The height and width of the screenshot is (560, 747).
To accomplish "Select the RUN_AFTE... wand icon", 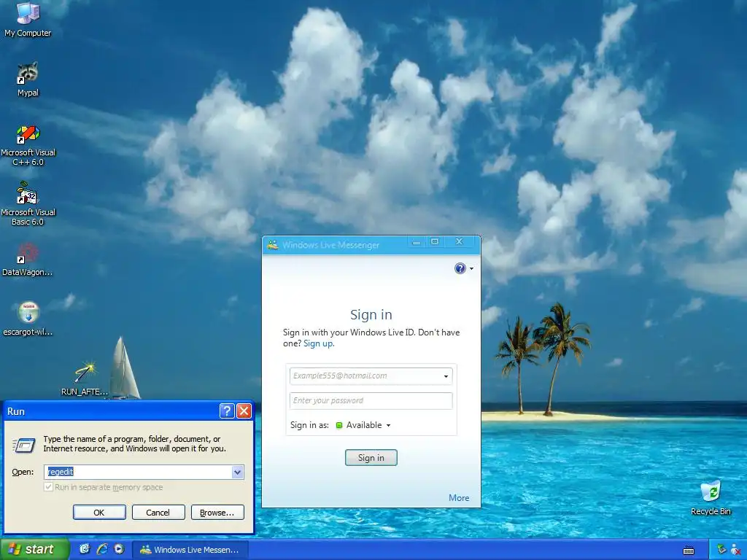I will coord(85,378).
